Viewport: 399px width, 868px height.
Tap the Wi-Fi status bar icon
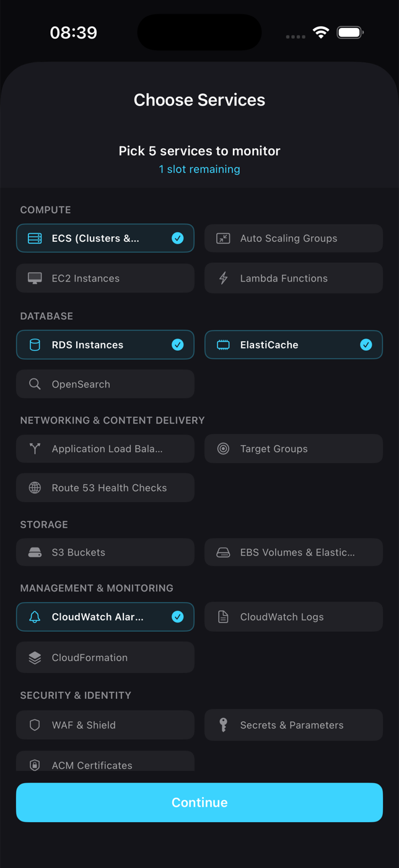pyautogui.click(x=321, y=32)
